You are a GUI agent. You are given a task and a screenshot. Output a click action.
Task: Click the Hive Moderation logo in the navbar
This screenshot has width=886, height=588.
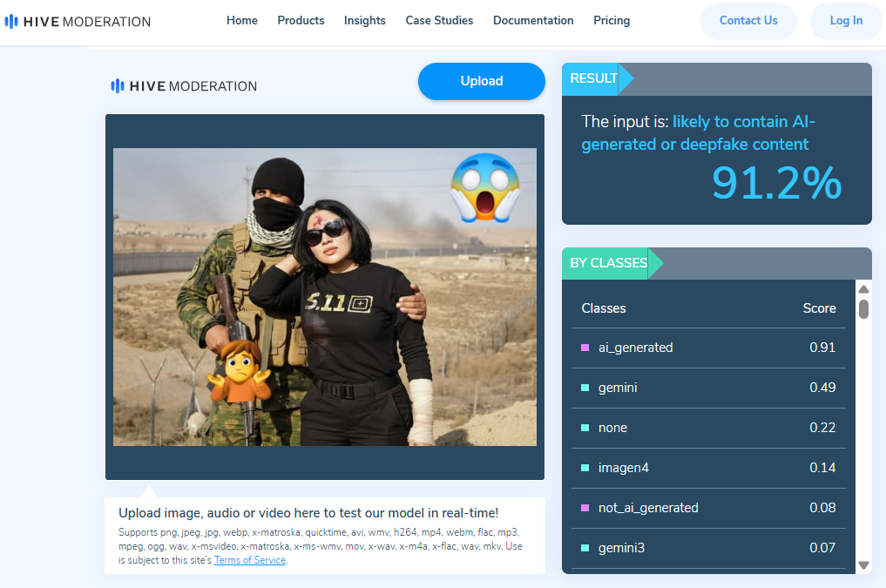(x=77, y=21)
